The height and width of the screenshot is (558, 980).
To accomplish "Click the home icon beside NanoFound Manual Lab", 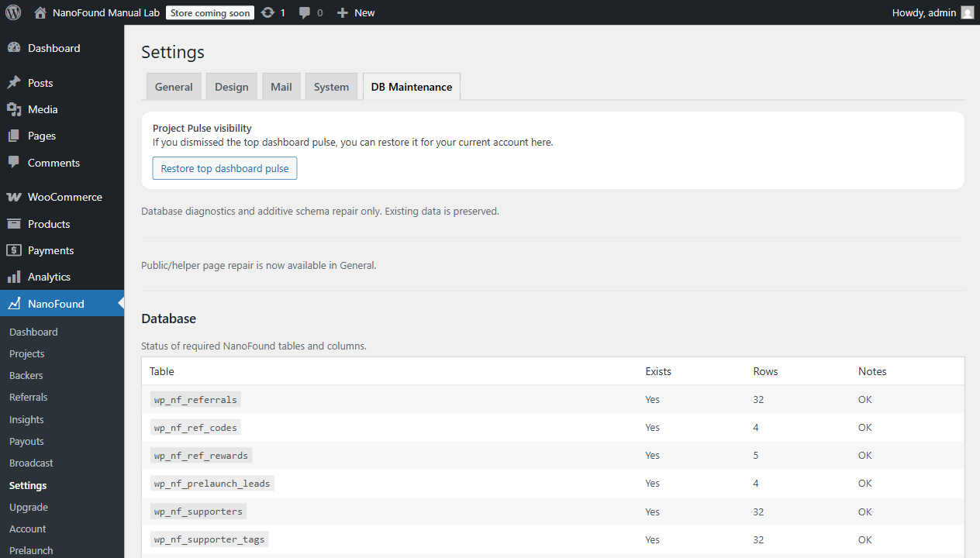I will pos(40,12).
